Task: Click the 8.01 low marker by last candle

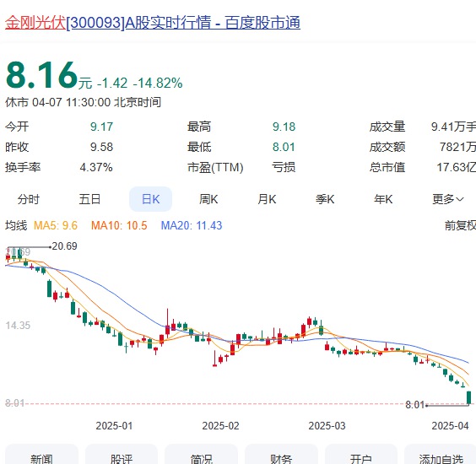Action: point(414,404)
